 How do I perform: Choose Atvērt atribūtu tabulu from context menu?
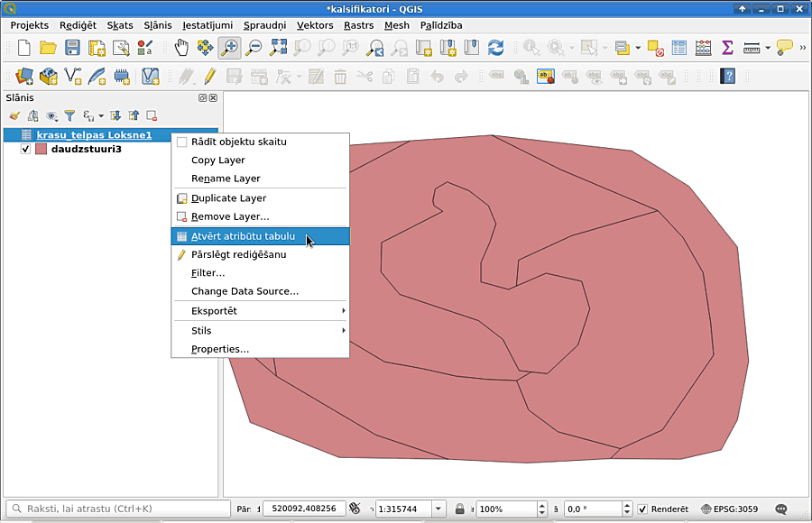coord(260,236)
